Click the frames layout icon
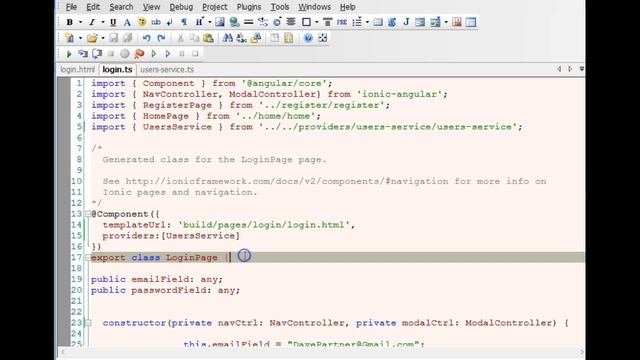The image size is (640, 360). coord(471,22)
